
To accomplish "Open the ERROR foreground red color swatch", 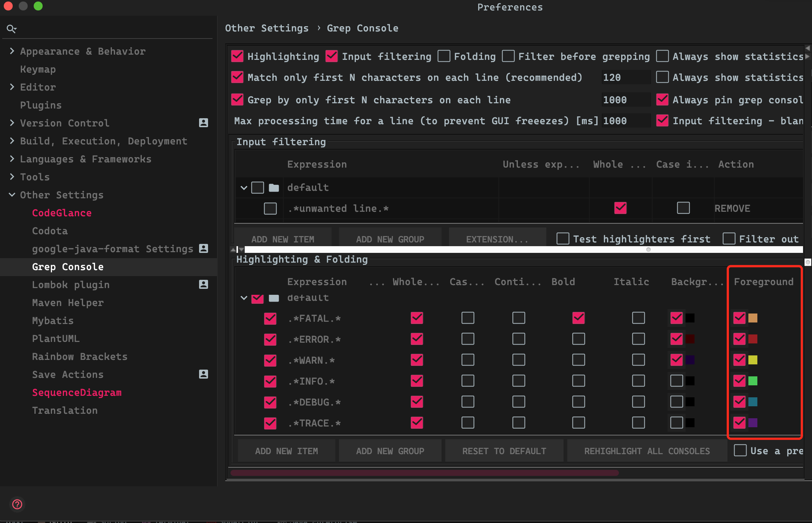I will coord(753,339).
